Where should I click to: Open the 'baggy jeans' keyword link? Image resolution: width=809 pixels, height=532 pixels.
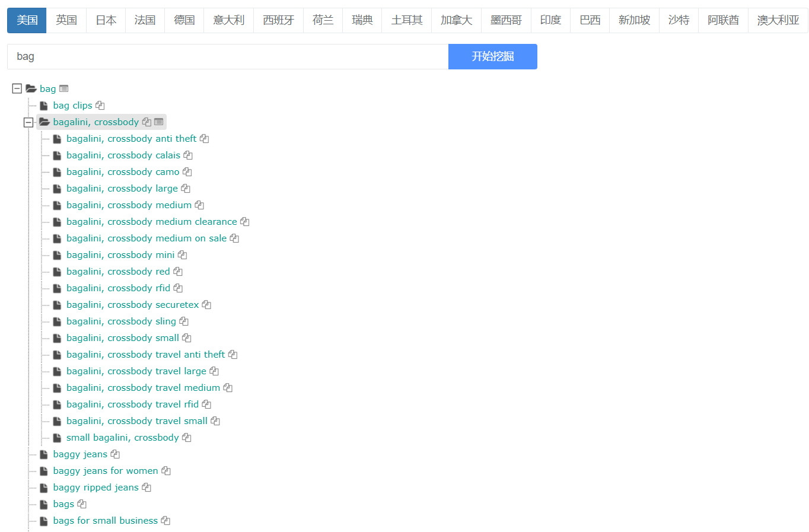(x=80, y=454)
